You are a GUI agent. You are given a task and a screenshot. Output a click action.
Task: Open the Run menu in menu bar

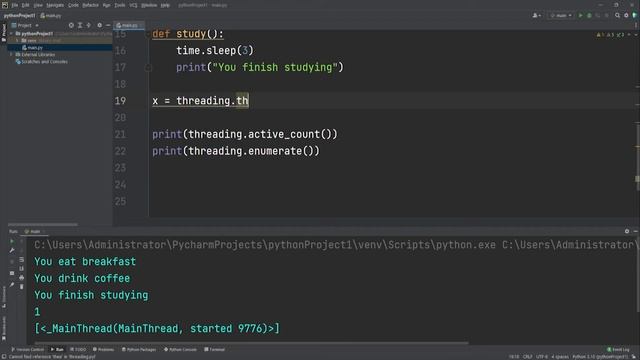coord(107,5)
